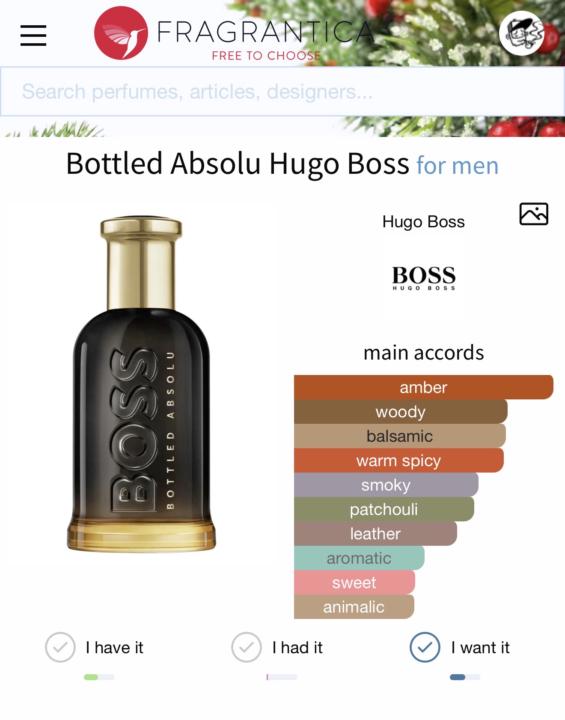View the Boss Bottled Absolu bottle image
The height and width of the screenshot is (720, 565).
(141, 383)
